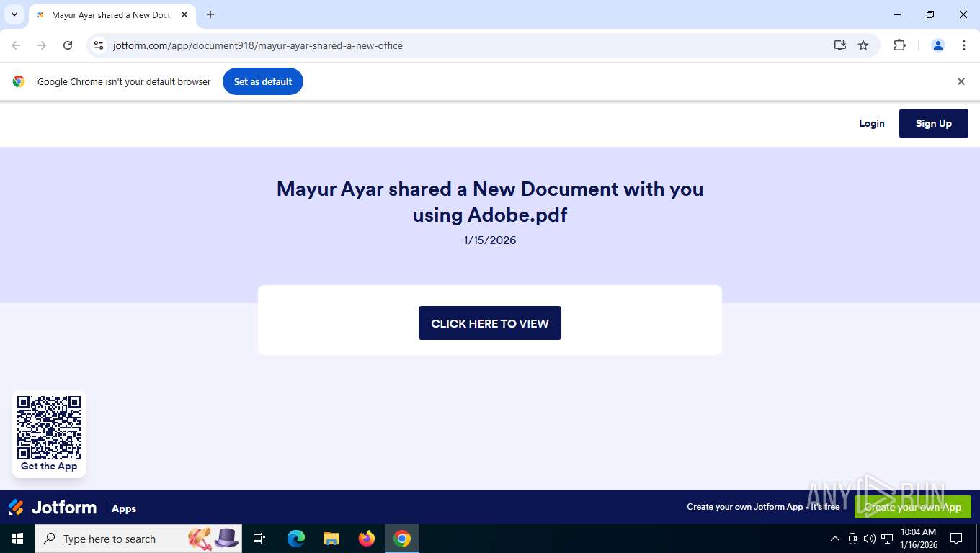The height and width of the screenshot is (553, 980).
Task: Click the meet-now camera tray icon
Action: click(x=852, y=539)
